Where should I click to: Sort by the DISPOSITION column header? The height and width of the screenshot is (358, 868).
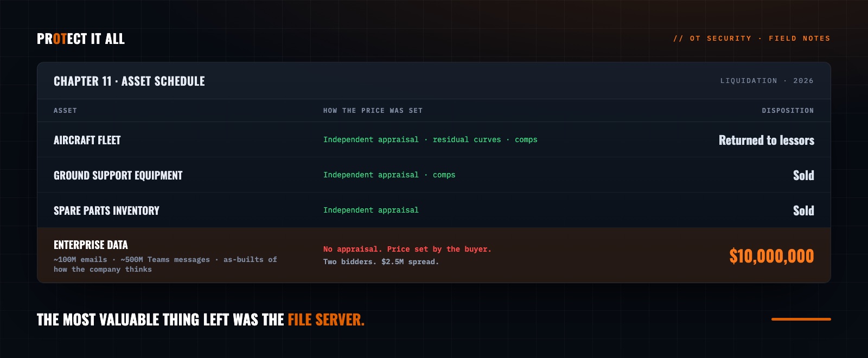point(788,111)
